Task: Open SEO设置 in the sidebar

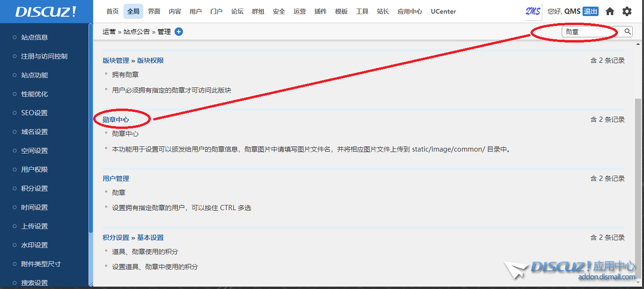Action: 35,113
